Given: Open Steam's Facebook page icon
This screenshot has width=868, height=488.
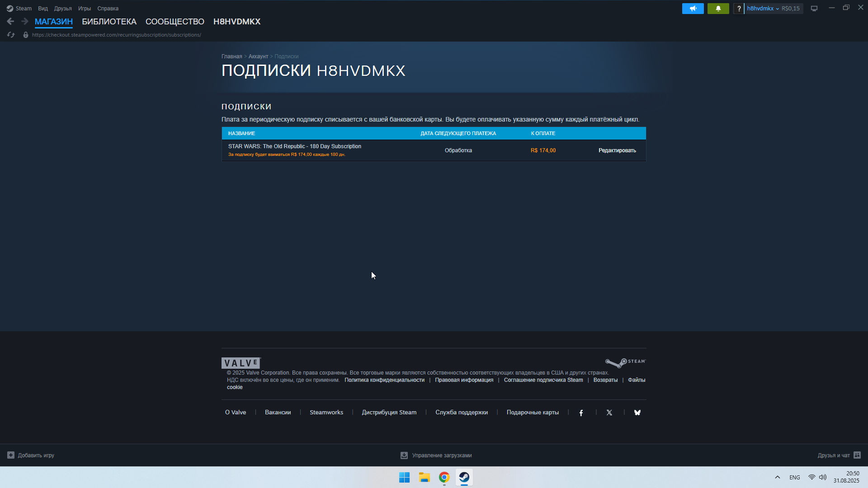Looking at the screenshot, I should (581, 413).
